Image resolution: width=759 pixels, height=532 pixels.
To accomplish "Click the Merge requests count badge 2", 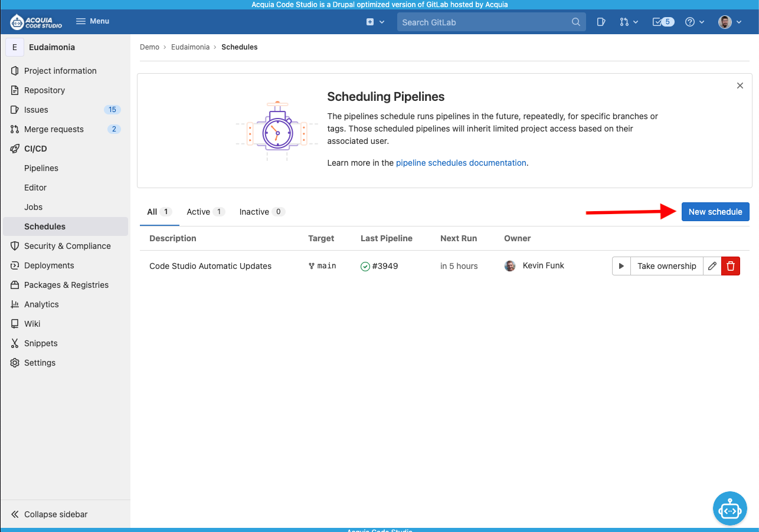I will 114,129.
